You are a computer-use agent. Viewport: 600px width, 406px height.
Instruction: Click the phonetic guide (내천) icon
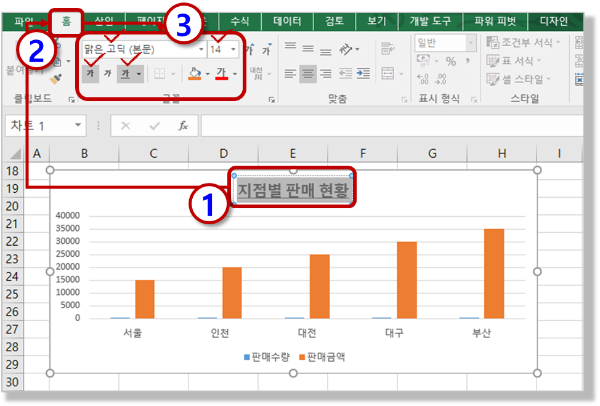(x=256, y=73)
